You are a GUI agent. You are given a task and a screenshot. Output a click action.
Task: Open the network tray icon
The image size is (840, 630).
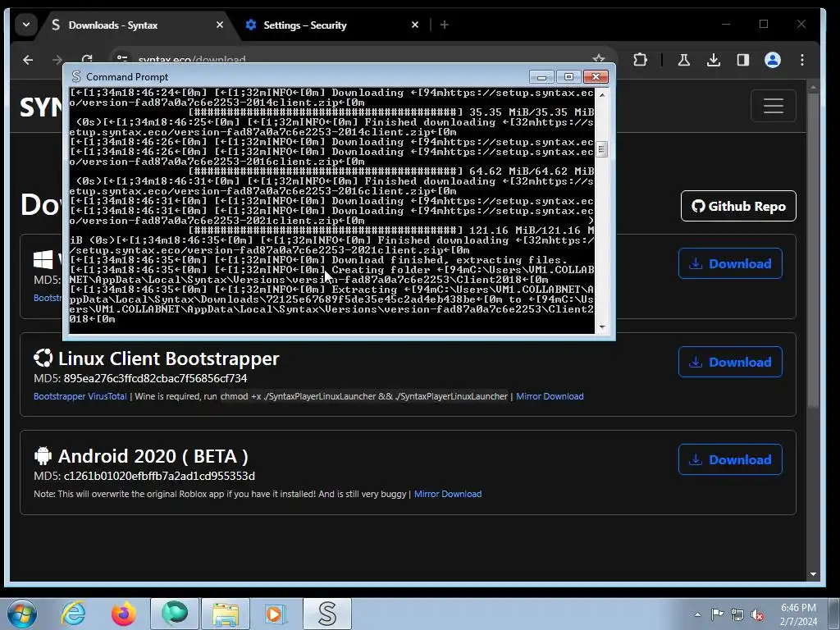[737, 614]
